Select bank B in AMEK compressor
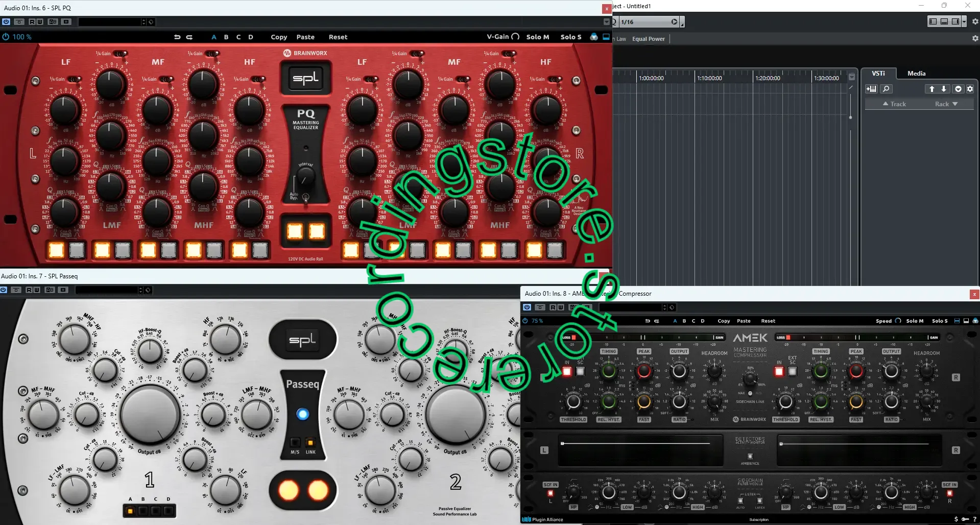This screenshot has height=525, width=980. coord(684,321)
